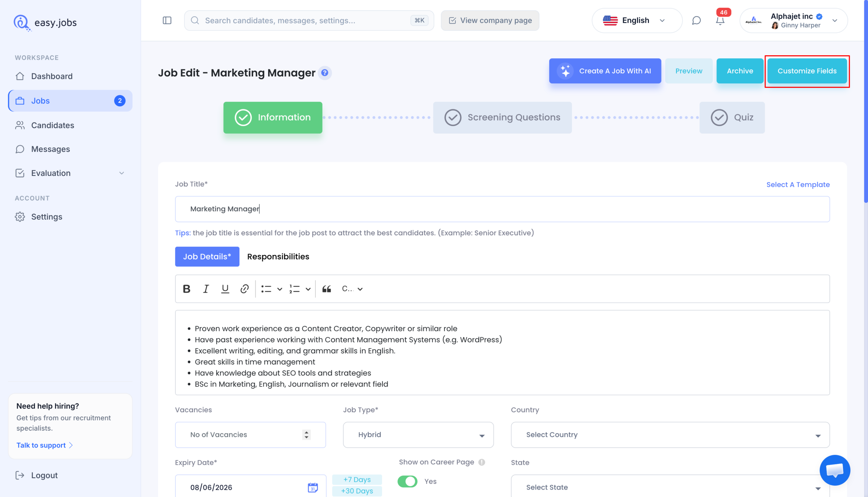Open numbered list style dropdown arrow
Screen dimensions: 868x497
tap(308, 289)
